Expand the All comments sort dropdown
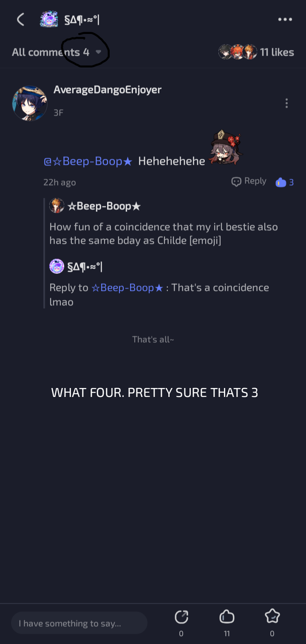The image size is (306, 644). (99, 52)
